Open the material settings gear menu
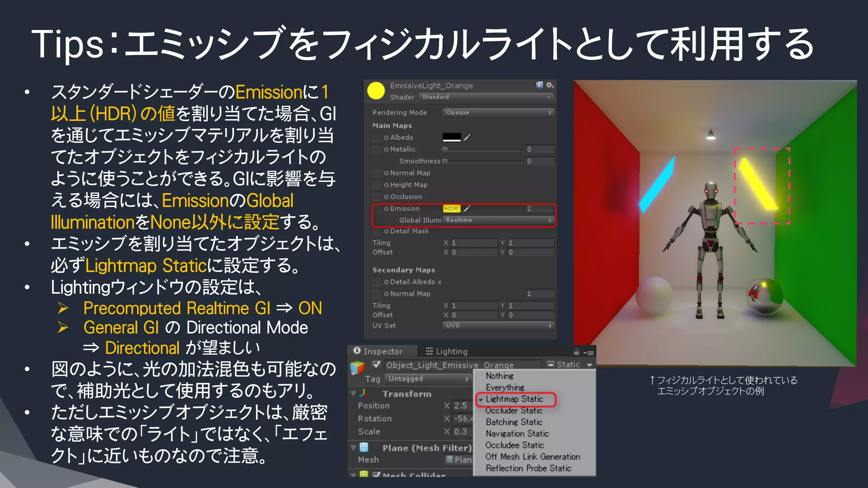Viewport: 868px width, 488px height. pos(550,85)
